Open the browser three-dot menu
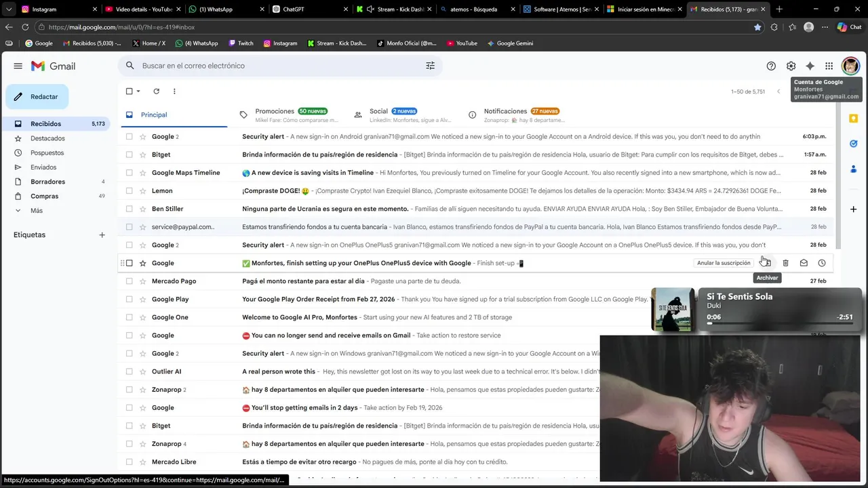 point(825,27)
